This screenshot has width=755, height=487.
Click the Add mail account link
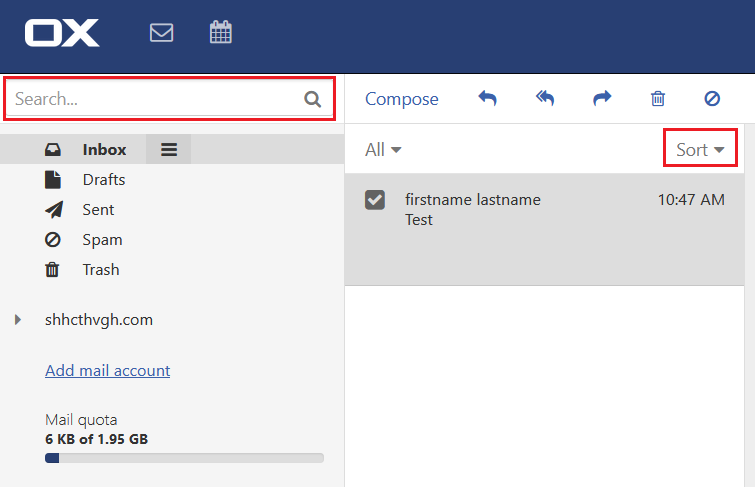click(107, 370)
